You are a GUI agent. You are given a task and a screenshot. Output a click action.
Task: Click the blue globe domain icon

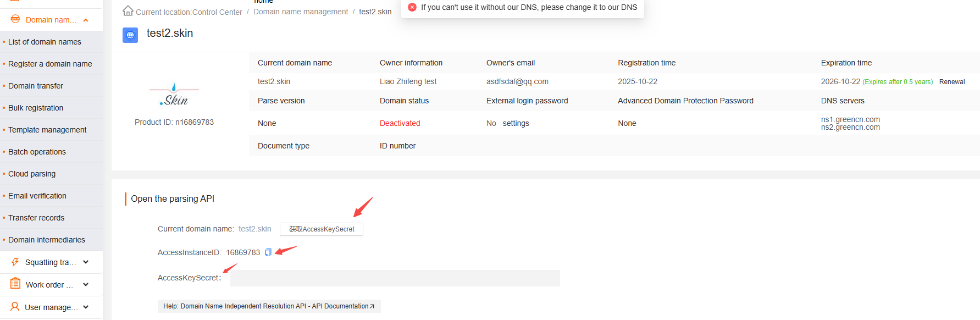(130, 35)
